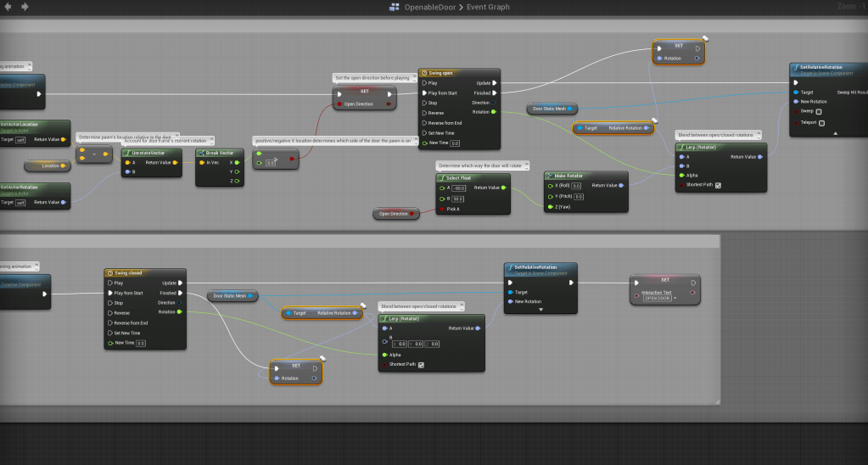Select the Door Static Mesh variable node in Swing open graph
This screenshot has height=465, width=868.
tap(553, 109)
